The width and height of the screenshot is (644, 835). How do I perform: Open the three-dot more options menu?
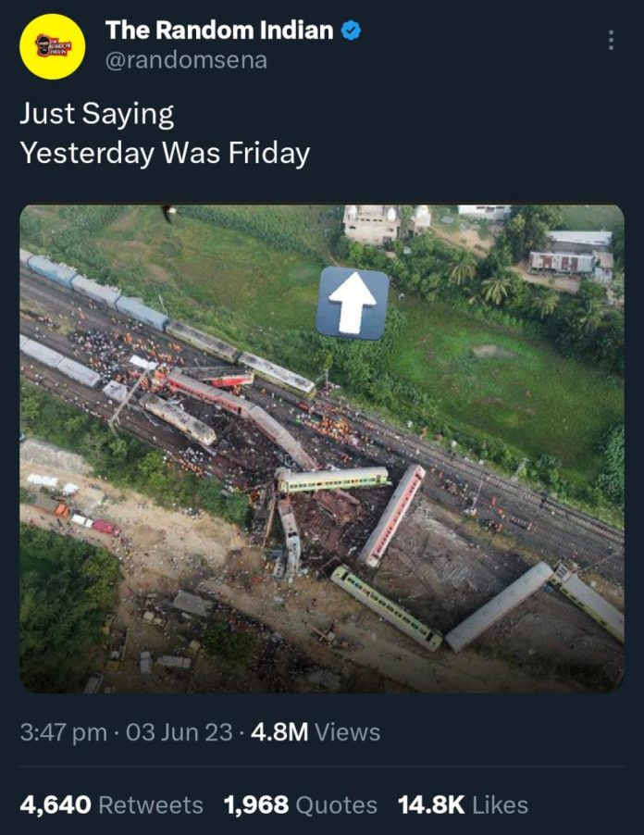coord(611,41)
